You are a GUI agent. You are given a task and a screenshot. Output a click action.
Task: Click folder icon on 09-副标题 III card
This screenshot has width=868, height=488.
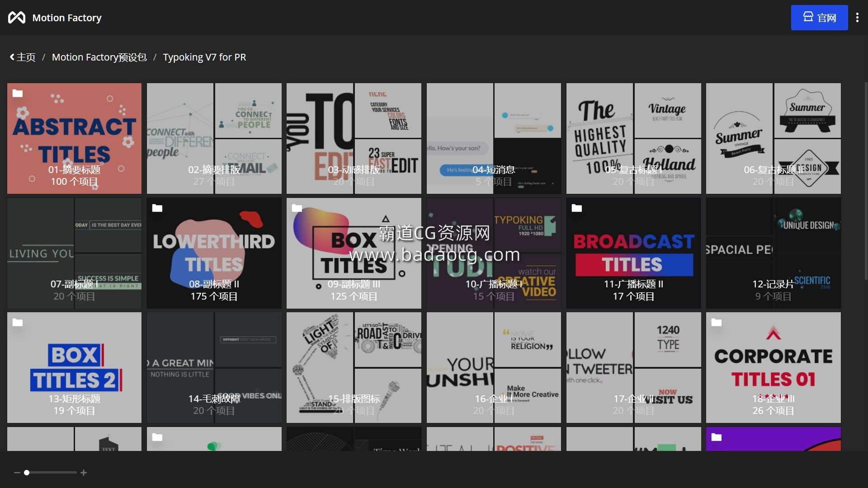pyautogui.click(x=297, y=208)
